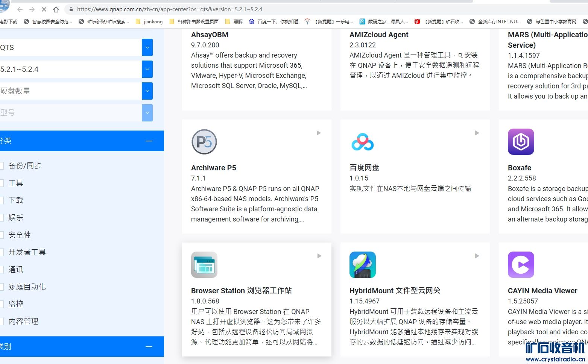The width and height of the screenshot is (588, 364).
Task: Go forward to the next page
Action: 32,9
